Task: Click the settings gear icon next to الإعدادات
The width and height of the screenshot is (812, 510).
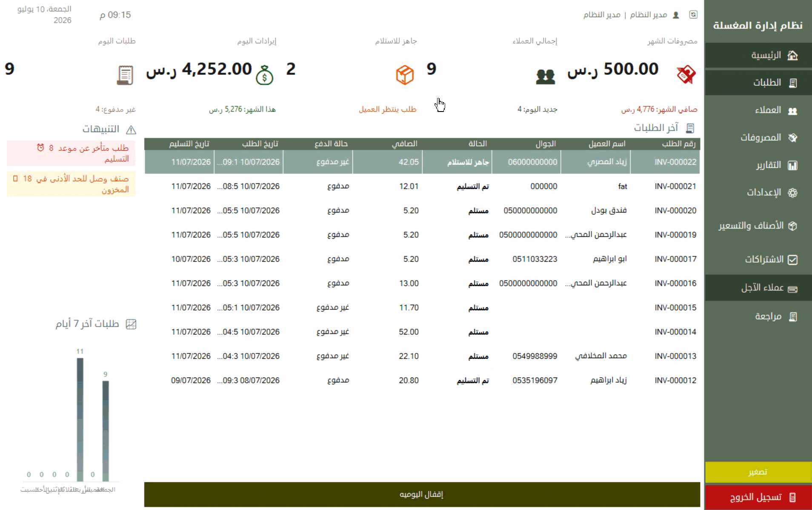Action: (x=792, y=193)
